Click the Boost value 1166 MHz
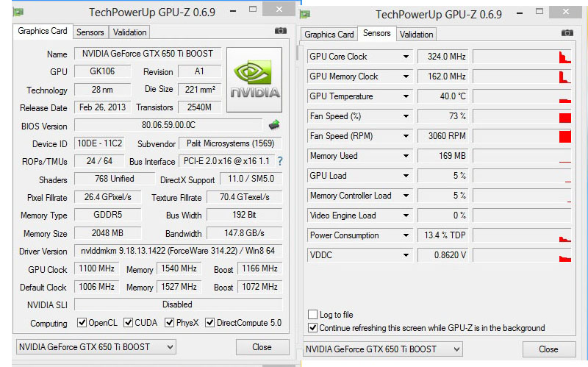This screenshot has height=367, width=588. [x=259, y=268]
